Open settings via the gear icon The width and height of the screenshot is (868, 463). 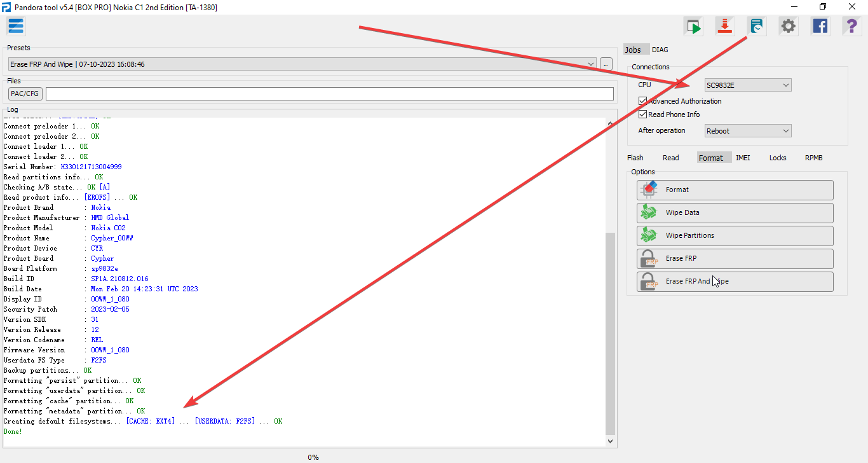tap(789, 26)
